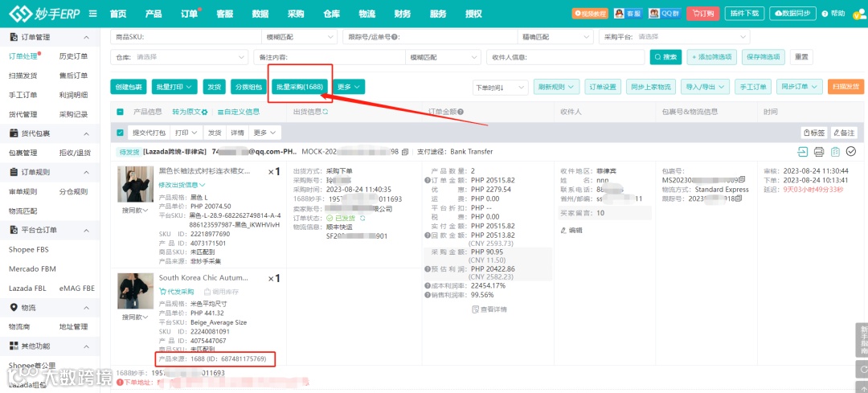Open the 客服 QQ penguin support icon

pyautogui.click(x=627, y=14)
